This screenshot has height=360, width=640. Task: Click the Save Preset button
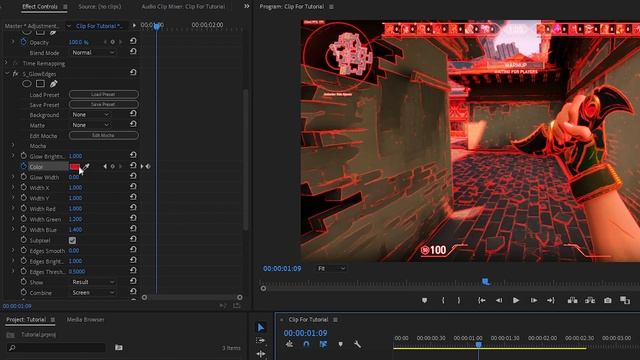[104, 104]
